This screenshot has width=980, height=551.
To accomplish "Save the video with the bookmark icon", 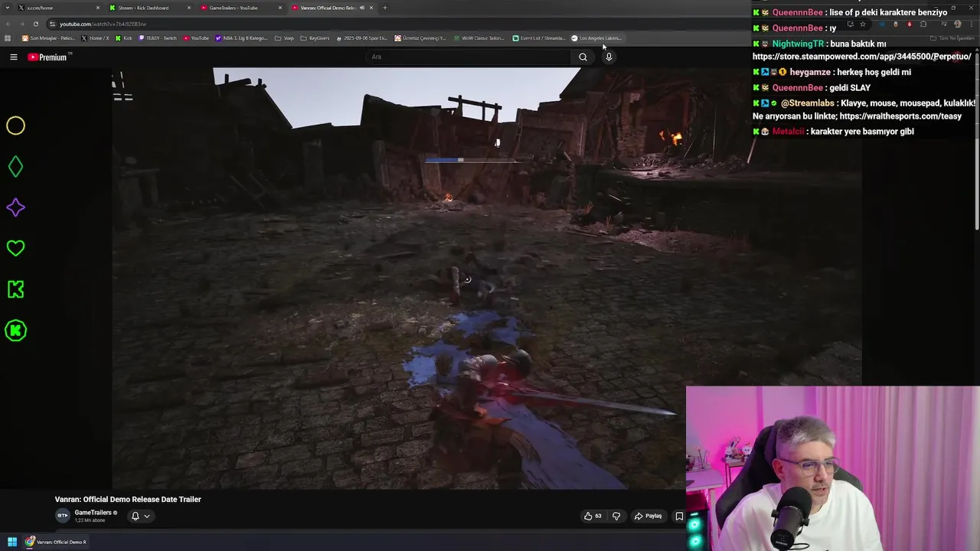I will tap(678, 516).
